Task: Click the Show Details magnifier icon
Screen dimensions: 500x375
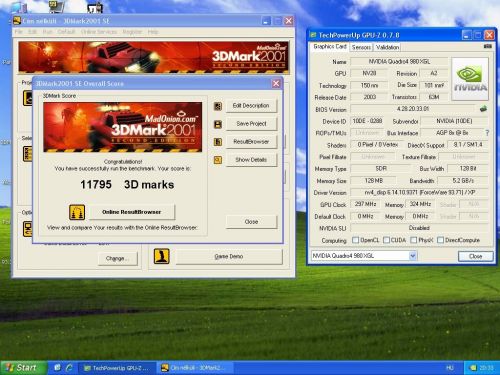Action: tap(218, 160)
